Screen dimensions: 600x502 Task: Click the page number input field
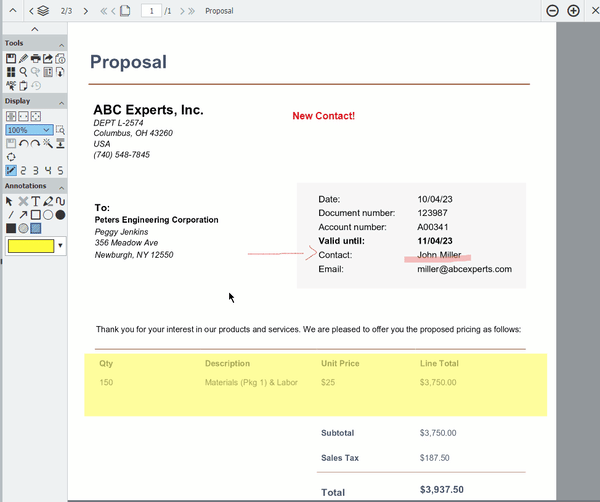coord(150,11)
